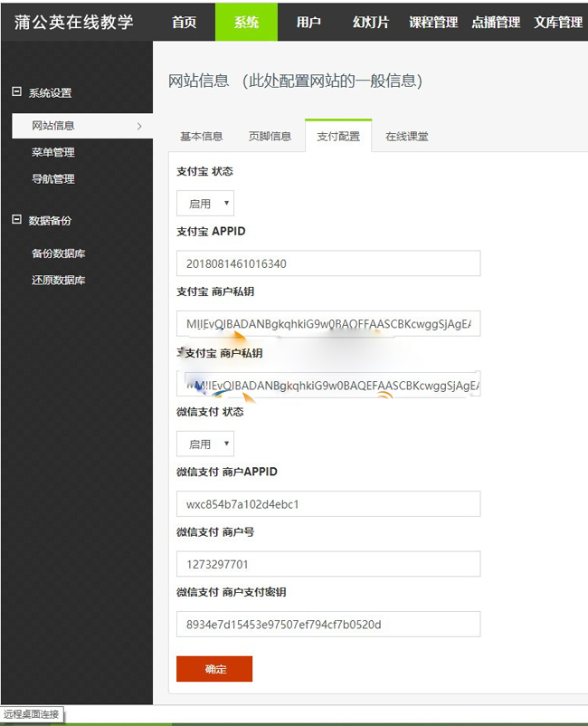Click the arrow beside 网站信息
The width and height of the screenshot is (588, 726).
(x=138, y=126)
